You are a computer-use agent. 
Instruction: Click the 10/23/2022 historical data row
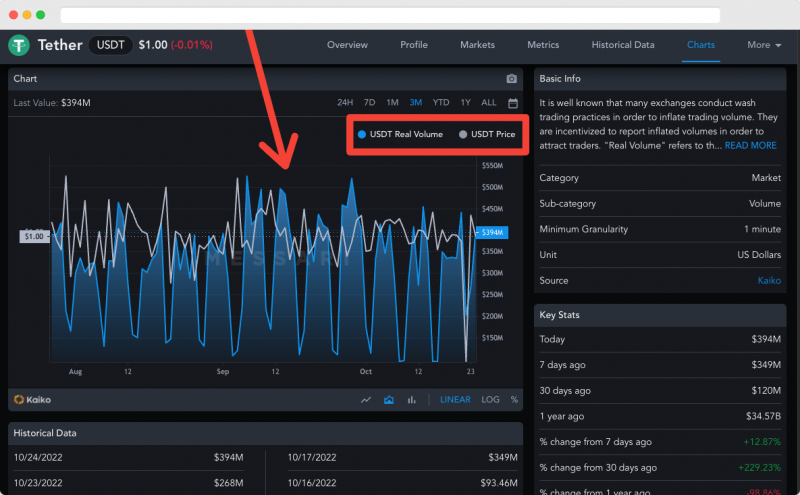coord(128,483)
